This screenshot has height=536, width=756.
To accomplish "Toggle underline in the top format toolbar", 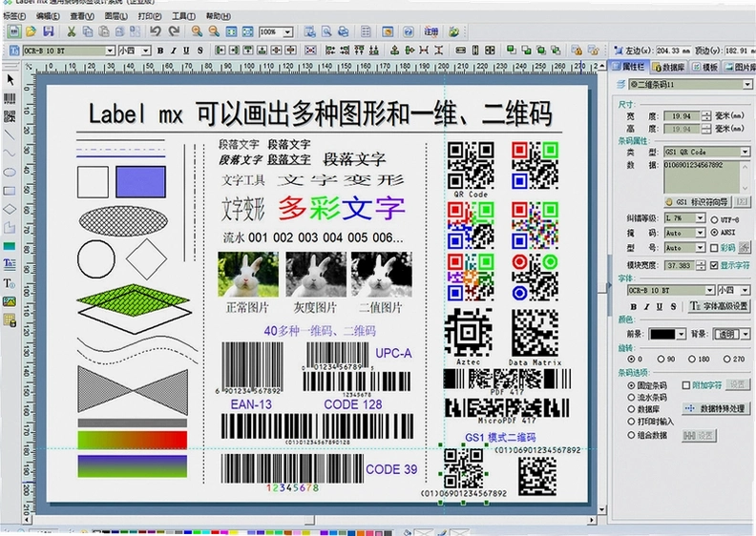I will [186, 51].
